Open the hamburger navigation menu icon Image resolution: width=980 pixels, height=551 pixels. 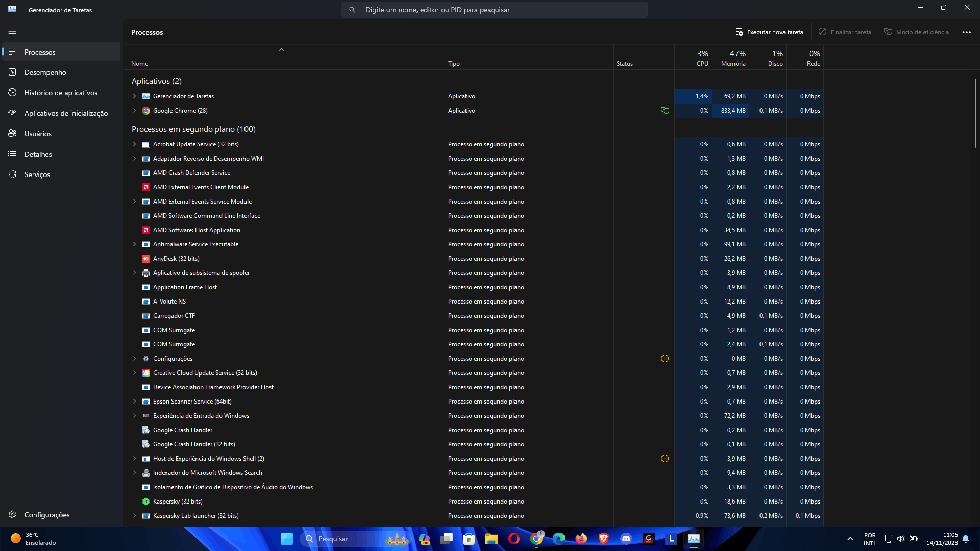(12, 31)
